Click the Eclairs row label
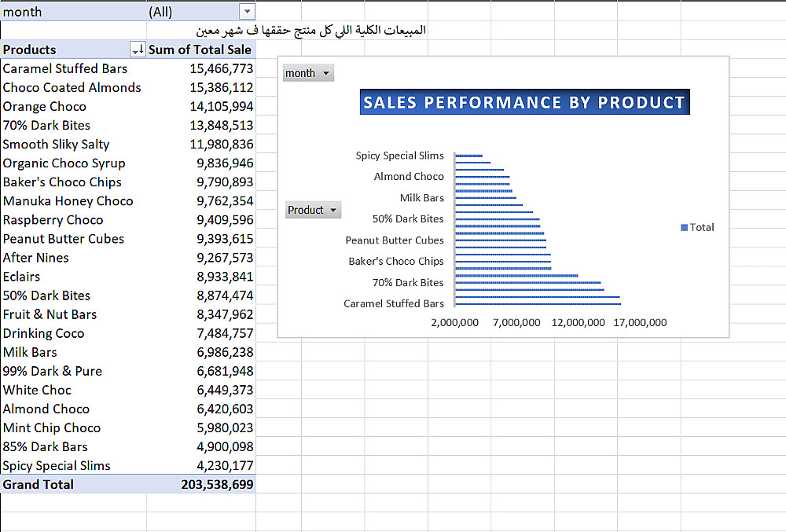Image resolution: width=786 pixels, height=532 pixels. point(21,277)
